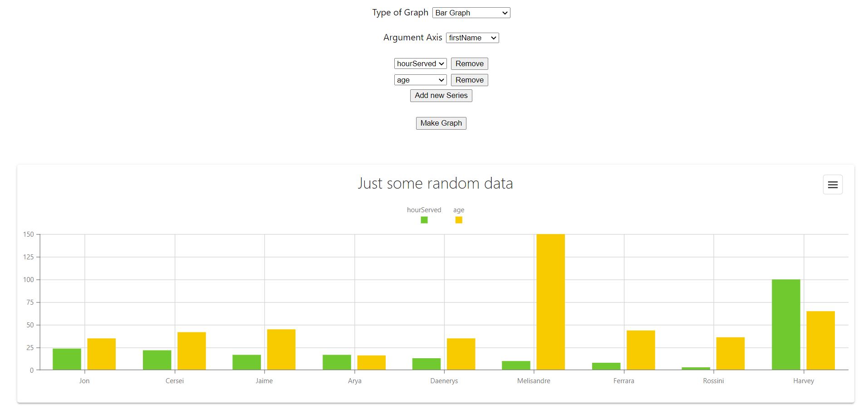Select Daenerys's yellow age bar
This screenshot has width=868, height=414.
[x=461, y=354]
